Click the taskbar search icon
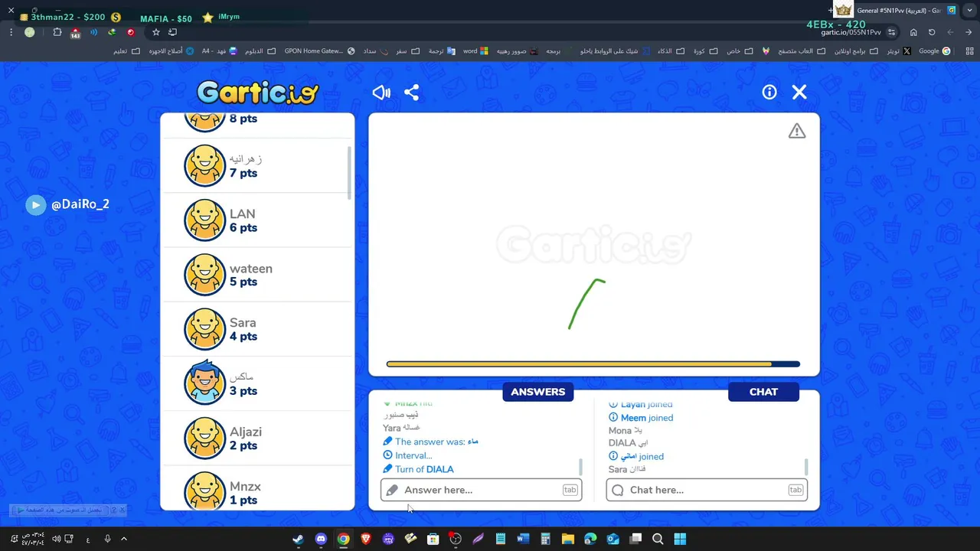This screenshot has width=980, height=551. pyautogui.click(x=658, y=539)
